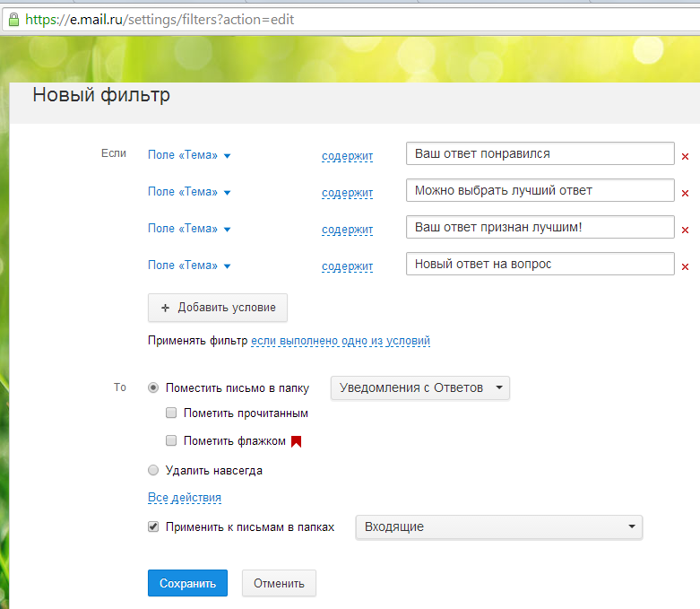700x609 pixels.
Task: Toggle 'содержит' for 'Ваш ответ признан лучшим!' row
Action: (x=348, y=230)
